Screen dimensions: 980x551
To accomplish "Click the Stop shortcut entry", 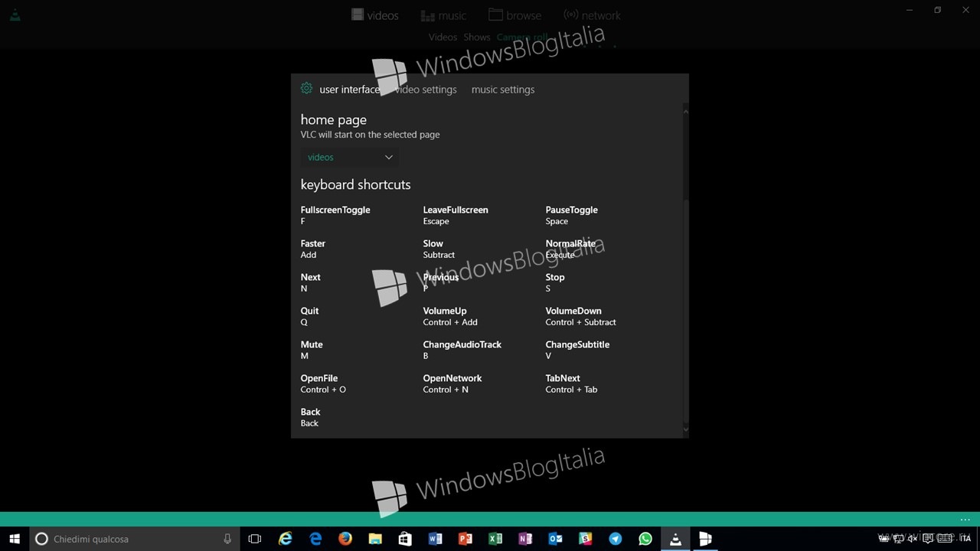I will [555, 282].
